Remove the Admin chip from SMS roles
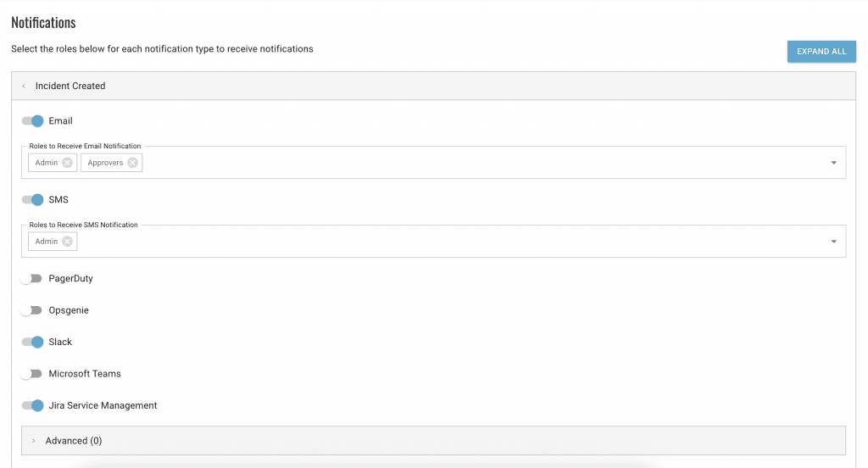 point(67,242)
